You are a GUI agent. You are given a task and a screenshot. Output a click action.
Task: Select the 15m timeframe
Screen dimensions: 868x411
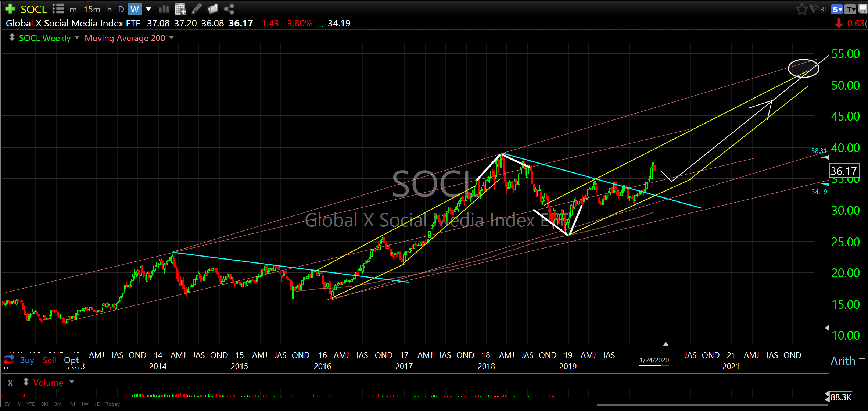[92, 9]
